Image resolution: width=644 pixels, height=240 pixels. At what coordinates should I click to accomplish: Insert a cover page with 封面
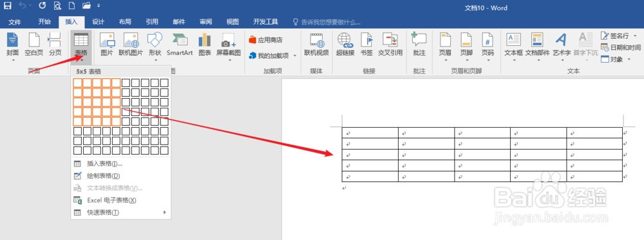pos(13,47)
